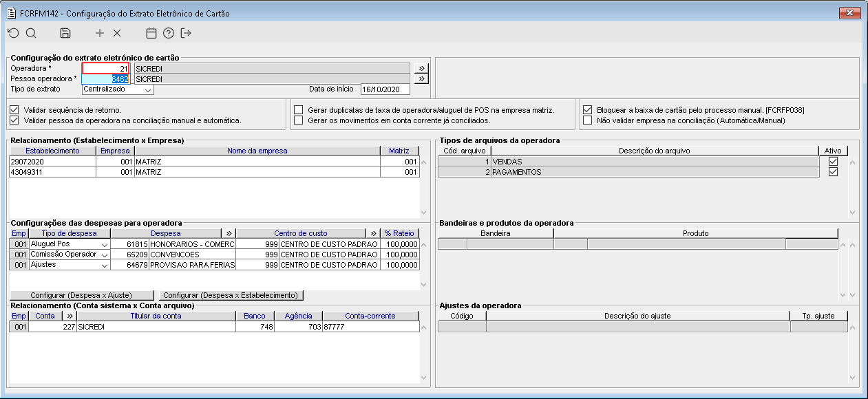
Task: Select establishment 43049311 cell
Action: click(53, 172)
